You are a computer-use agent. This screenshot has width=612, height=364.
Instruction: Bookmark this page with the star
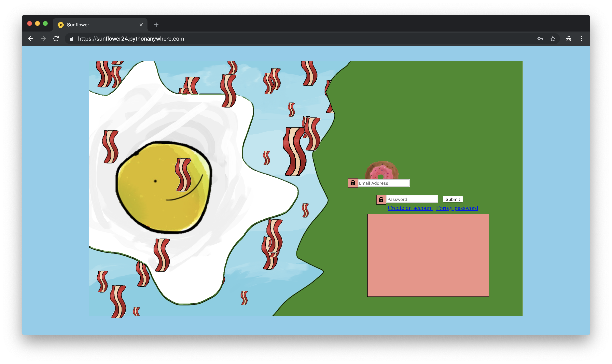coord(553,39)
